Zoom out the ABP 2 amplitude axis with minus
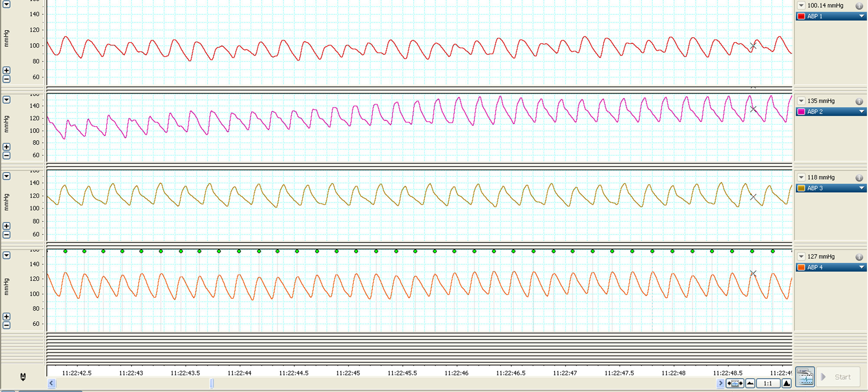This screenshot has height=392, width=868. [x=7, y=156]
